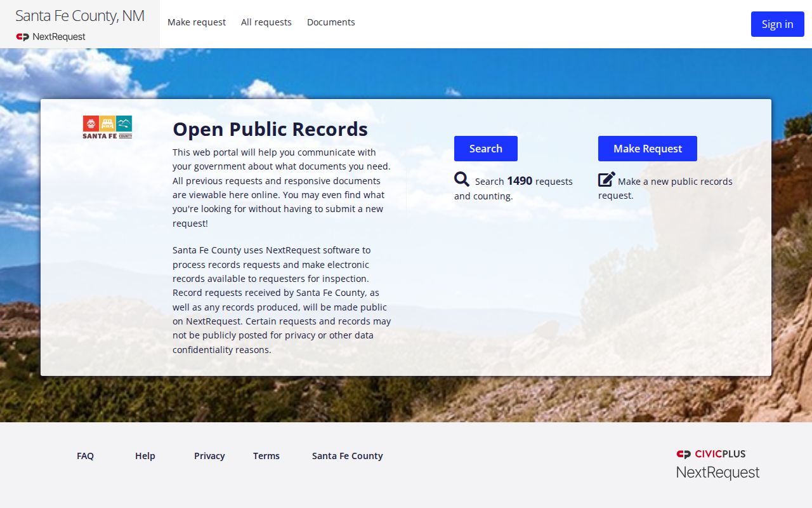View the Terms footer link
Image resolution: width=812 pixels, height=508 pixels.
[266, 456]
